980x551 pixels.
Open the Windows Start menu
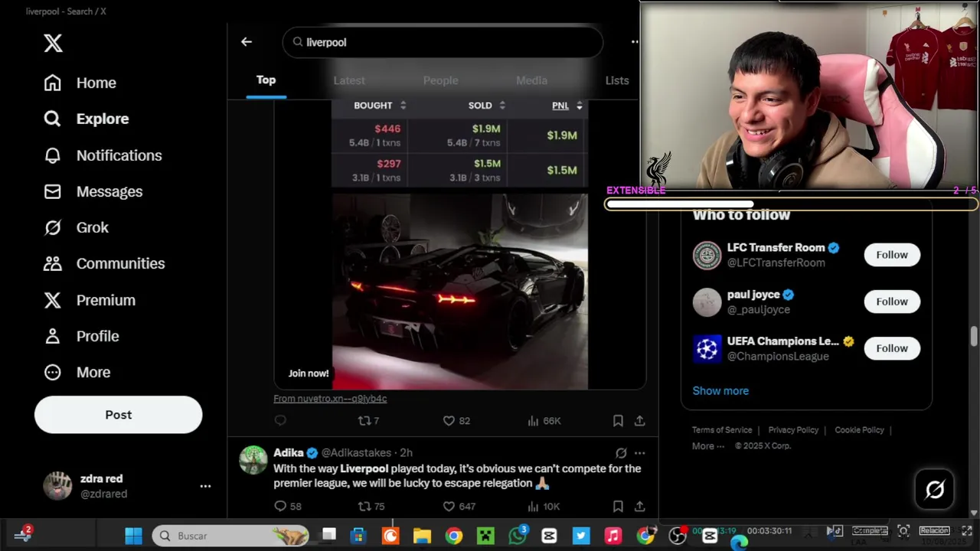133,536
